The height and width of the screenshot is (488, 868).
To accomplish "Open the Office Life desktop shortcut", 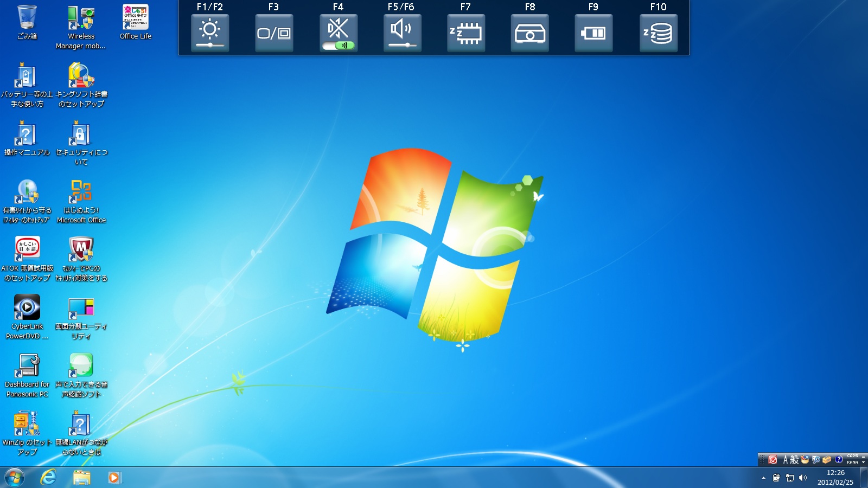I will tap(136, 23).
